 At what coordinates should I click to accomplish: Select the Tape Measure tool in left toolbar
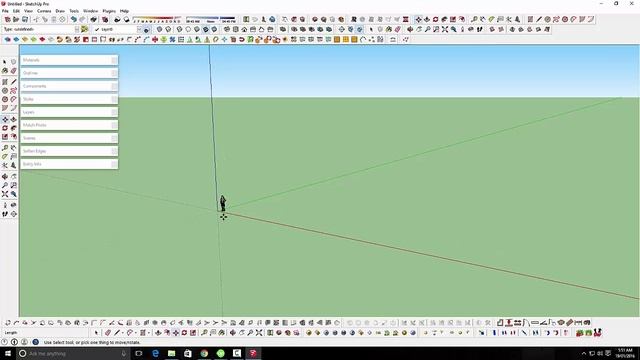[5, 148]
